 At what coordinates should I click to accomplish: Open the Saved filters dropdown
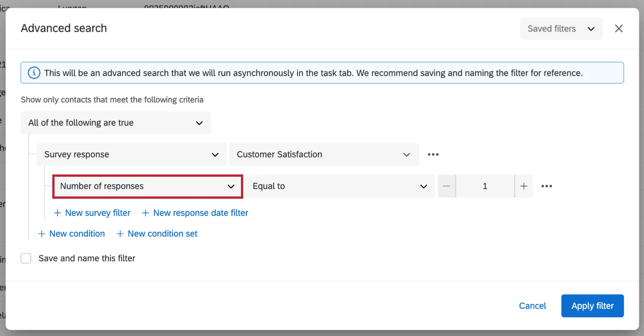click(x=561, y=29)
